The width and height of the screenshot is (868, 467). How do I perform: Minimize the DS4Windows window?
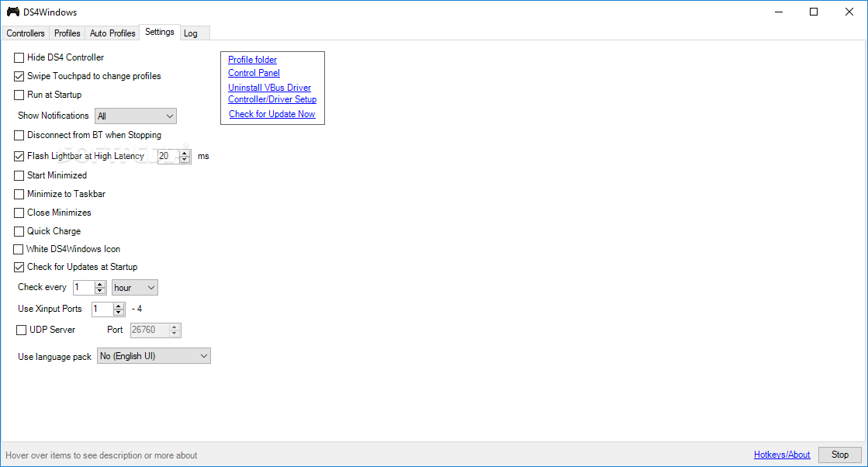778,12
